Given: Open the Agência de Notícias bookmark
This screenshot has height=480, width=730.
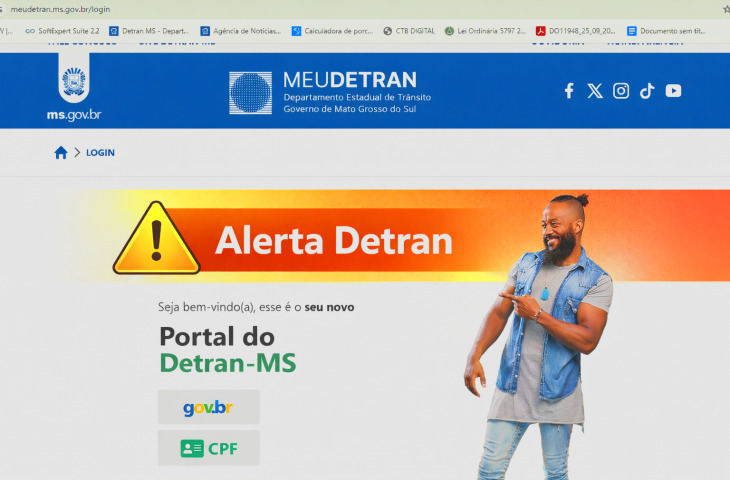Looking at the screenshot, I should click(x=241, y=31).
